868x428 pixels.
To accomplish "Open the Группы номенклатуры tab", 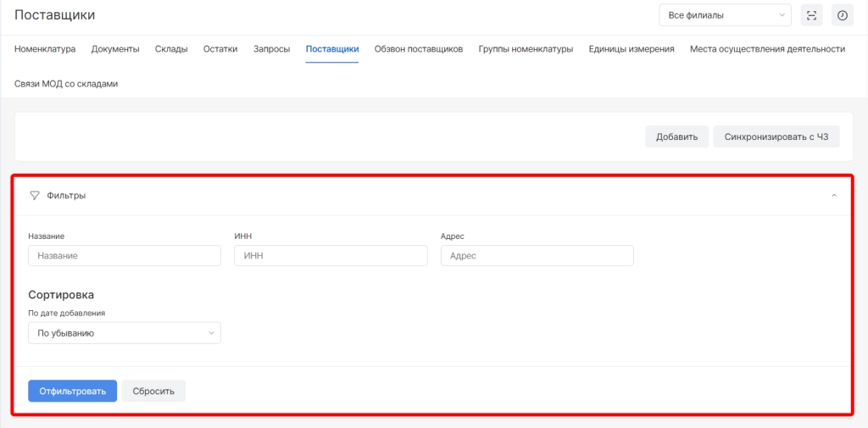I will pyautogui.click(x=526, y=49).
